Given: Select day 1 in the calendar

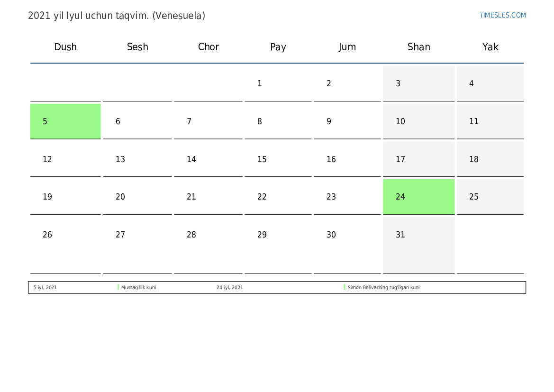Looking at the screenshot, I should [x=278, y=83].
